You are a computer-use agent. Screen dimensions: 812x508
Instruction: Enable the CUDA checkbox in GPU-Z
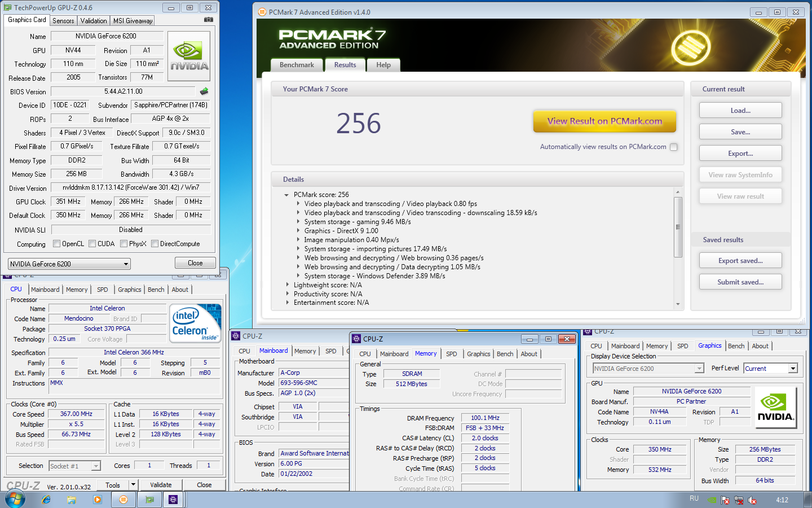(92, 244)
